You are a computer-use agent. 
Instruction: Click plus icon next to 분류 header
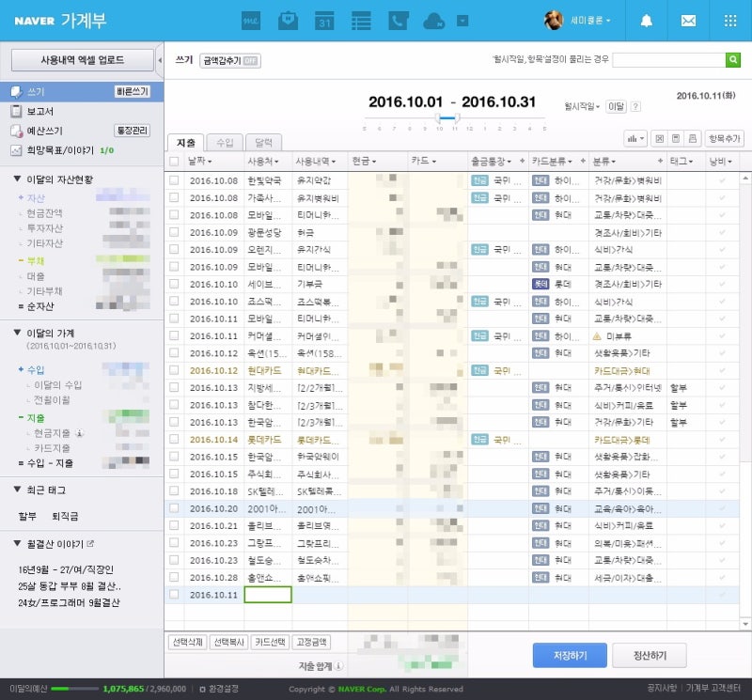coord(660,161)
